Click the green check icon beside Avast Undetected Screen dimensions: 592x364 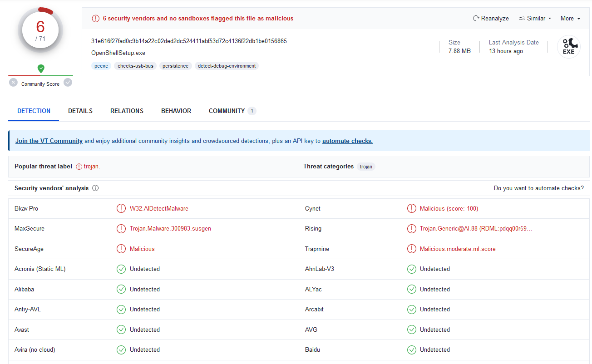click(121, 330)
